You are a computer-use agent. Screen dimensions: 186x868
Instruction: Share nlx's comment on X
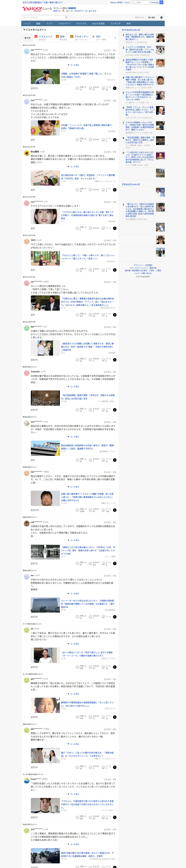(115, 88)
